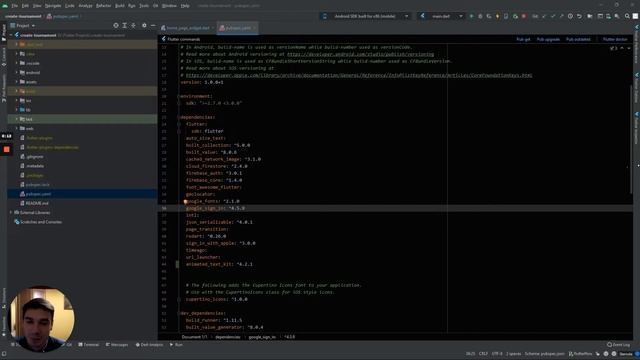Expand the web folder in the project tree
640x360 pixels.
[x=16, y=128]
